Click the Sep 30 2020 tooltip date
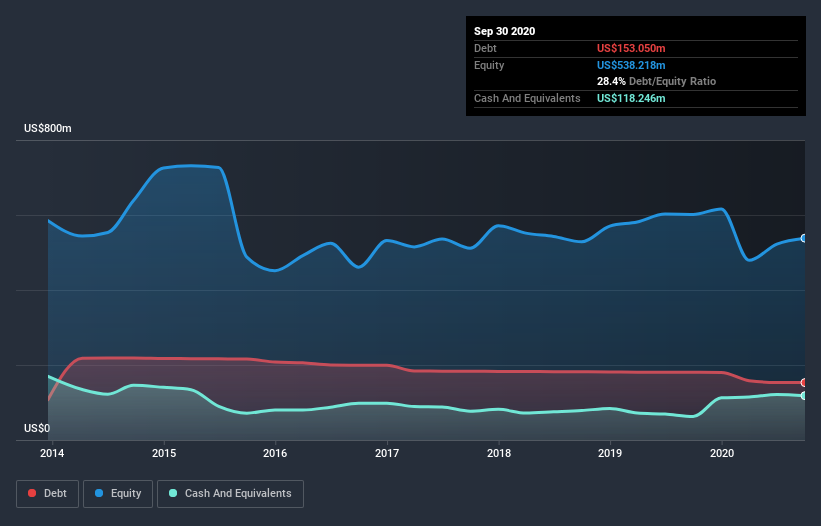The width and height of the screenshot is (821, 526). tap(504, 31)
